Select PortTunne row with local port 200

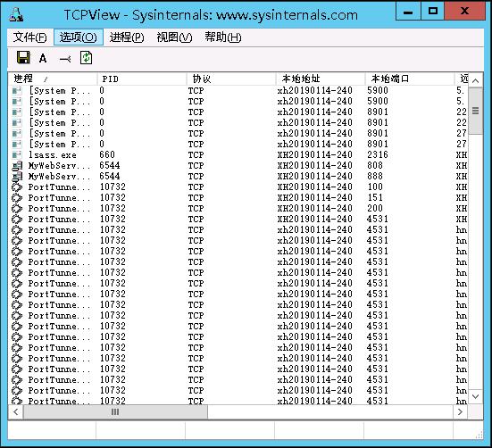coord(238,208)
